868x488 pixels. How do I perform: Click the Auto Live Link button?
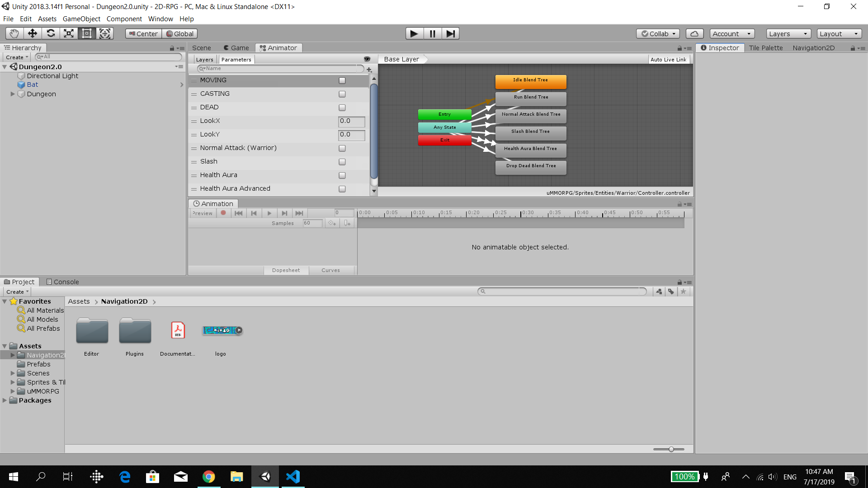pyautogui.click(x=669, y=59)
